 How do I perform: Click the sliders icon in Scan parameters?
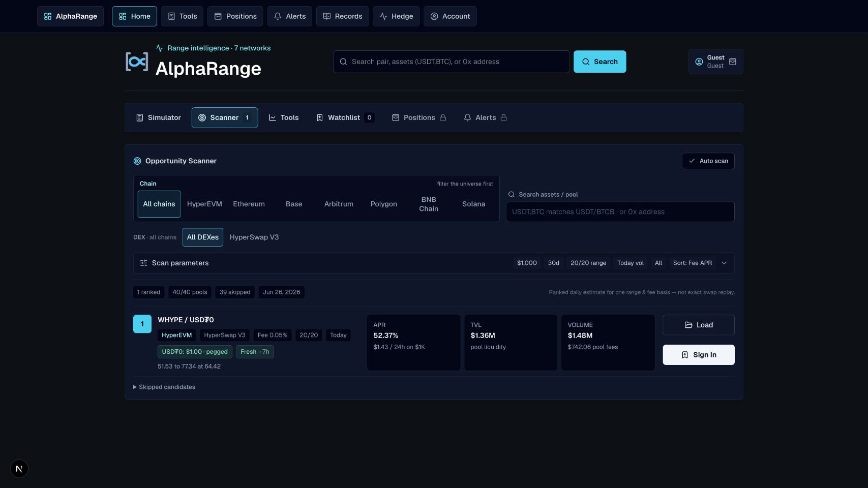(144, 263)
